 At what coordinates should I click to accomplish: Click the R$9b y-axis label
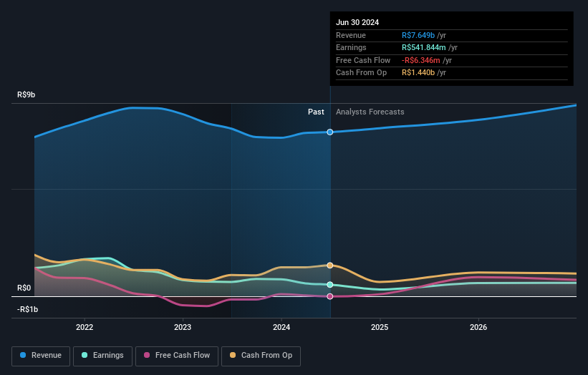tap(26, 94)
